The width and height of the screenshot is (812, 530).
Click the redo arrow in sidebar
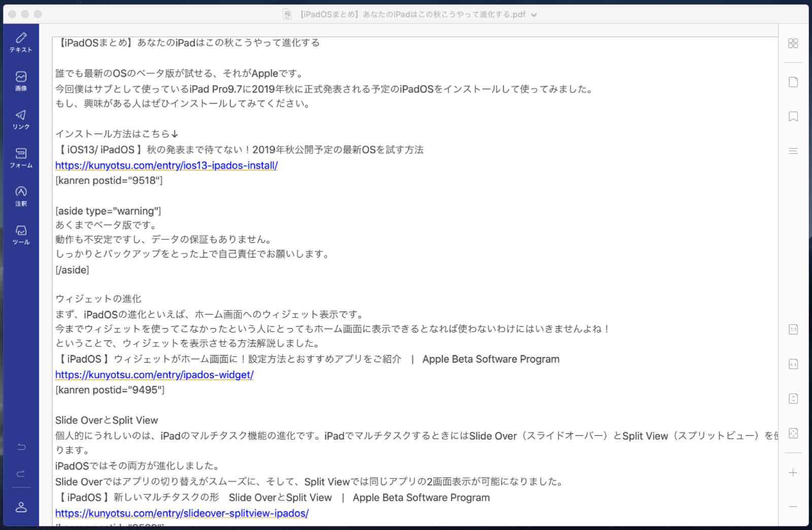click(21, 474)
